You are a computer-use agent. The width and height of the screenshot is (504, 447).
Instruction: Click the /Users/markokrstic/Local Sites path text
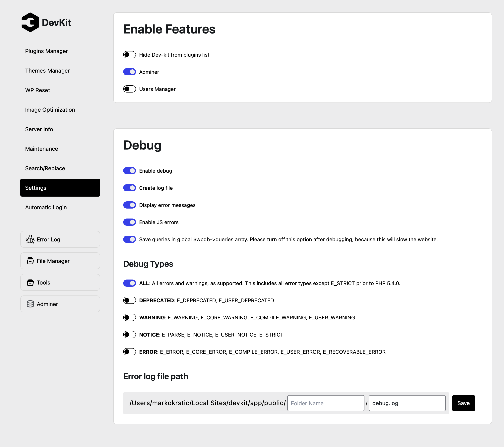pos(208,403)
